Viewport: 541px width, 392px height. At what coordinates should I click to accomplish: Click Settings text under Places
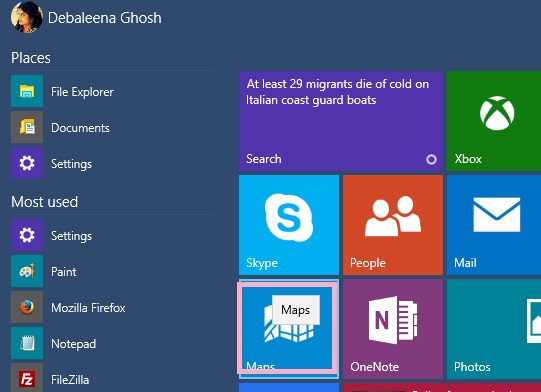tap(71, 164)
